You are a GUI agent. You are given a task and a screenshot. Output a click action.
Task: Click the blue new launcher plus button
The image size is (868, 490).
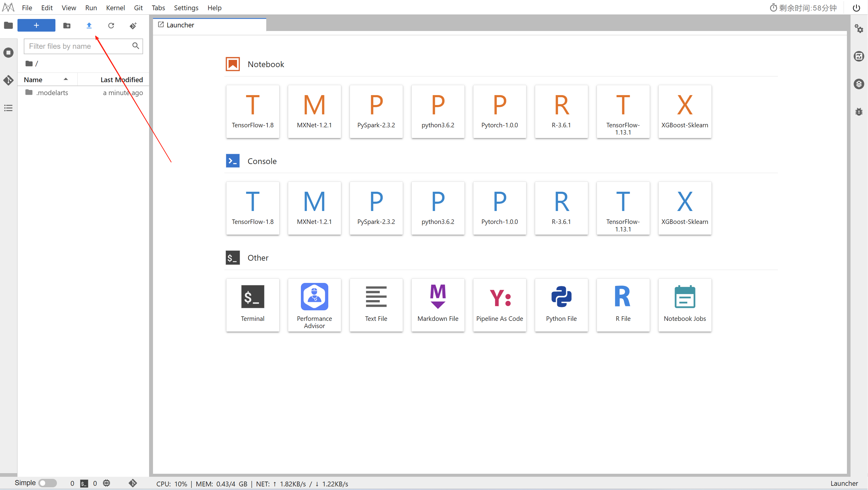pos(36,25)
